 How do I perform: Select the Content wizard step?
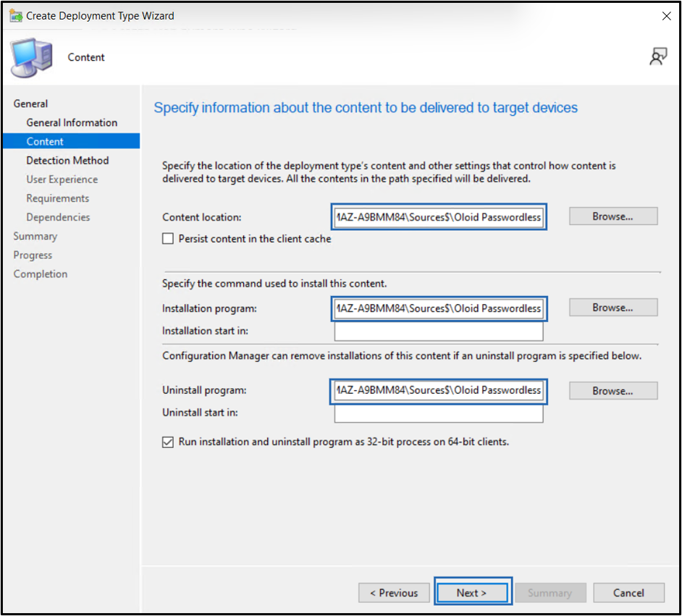(72, 141)
